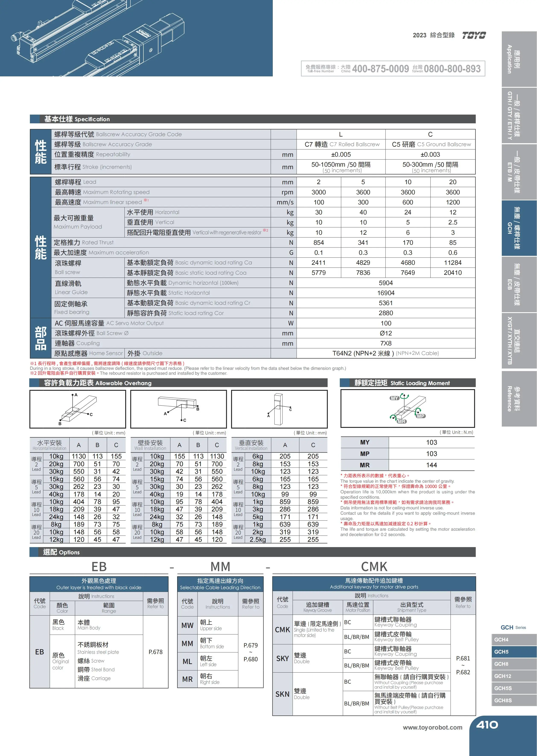Click the MR 朝右 Right side code
The image size is (537, 756).
(187, 679)
